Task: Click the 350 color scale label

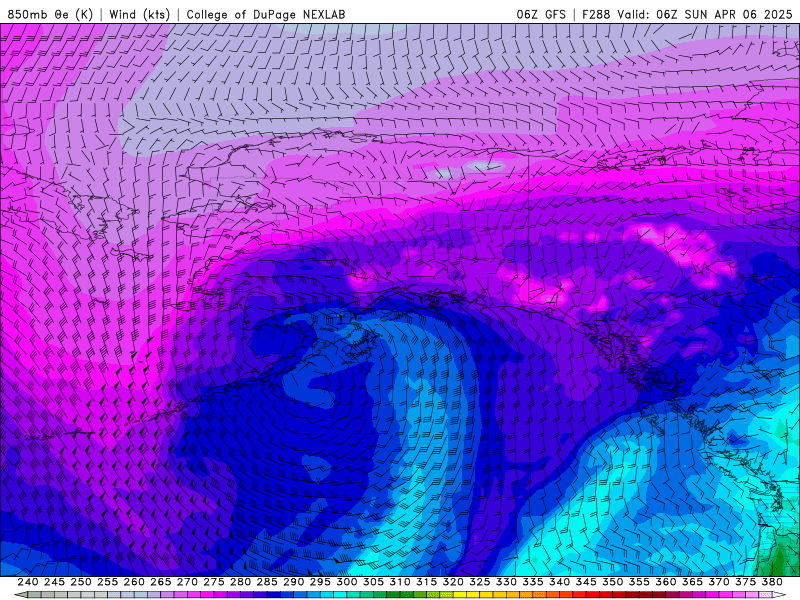Action: pyautogui.click(x=612, y=582)
